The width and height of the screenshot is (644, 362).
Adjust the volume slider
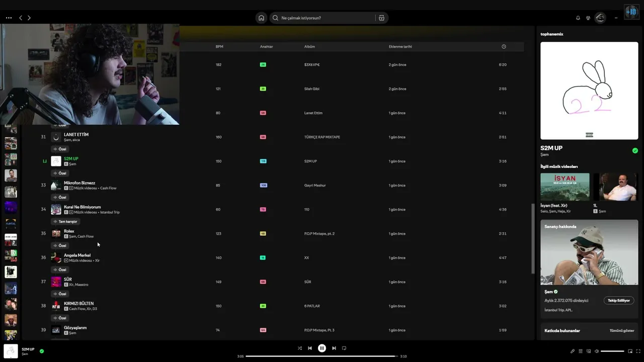(612, 351)
